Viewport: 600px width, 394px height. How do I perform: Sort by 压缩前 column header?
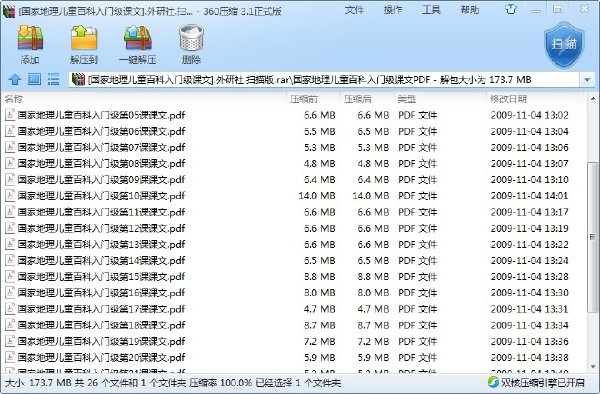pos(304,99)
